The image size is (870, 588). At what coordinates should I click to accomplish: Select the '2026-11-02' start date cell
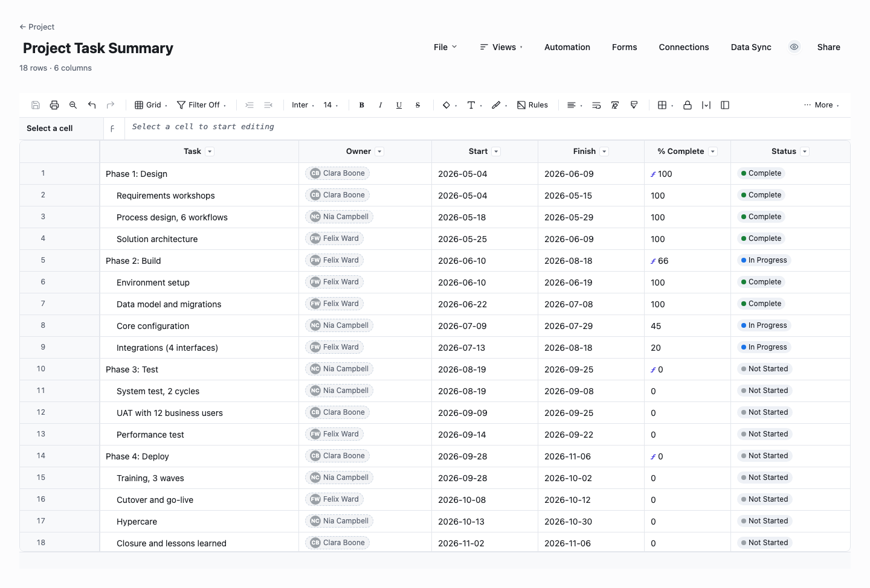pos(485,543)
